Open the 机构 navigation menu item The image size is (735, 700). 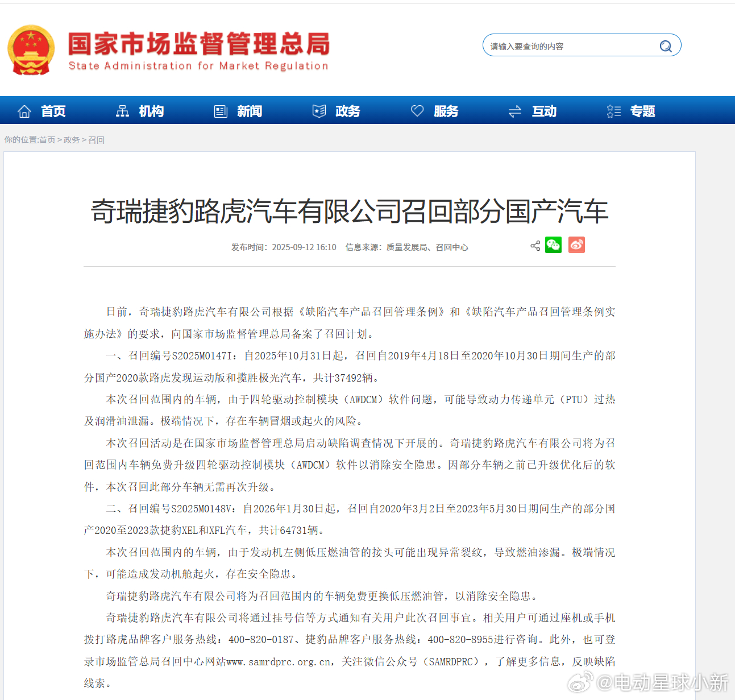[151, 111]
